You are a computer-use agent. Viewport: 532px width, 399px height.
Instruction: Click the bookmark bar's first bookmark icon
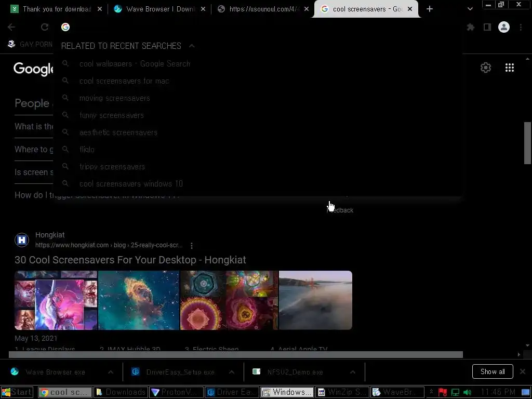click(x=11, y=44)
